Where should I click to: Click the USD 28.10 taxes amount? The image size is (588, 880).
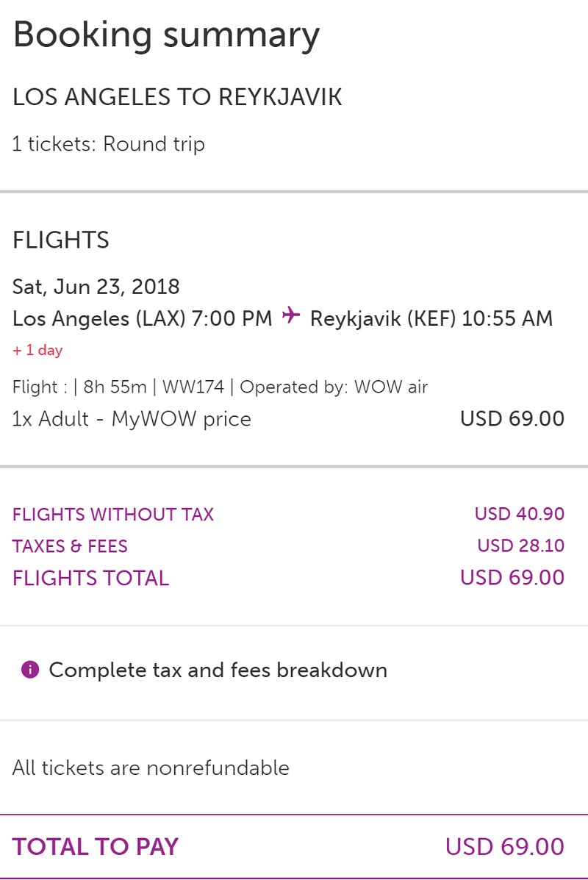[x=520, y=545]
